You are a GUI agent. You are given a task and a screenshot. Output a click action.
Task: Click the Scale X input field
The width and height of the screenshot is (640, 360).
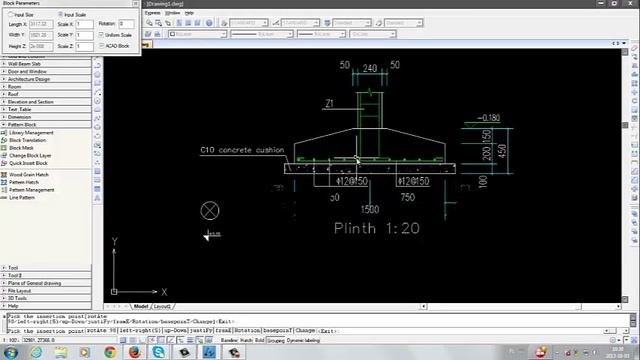point(84,24)
